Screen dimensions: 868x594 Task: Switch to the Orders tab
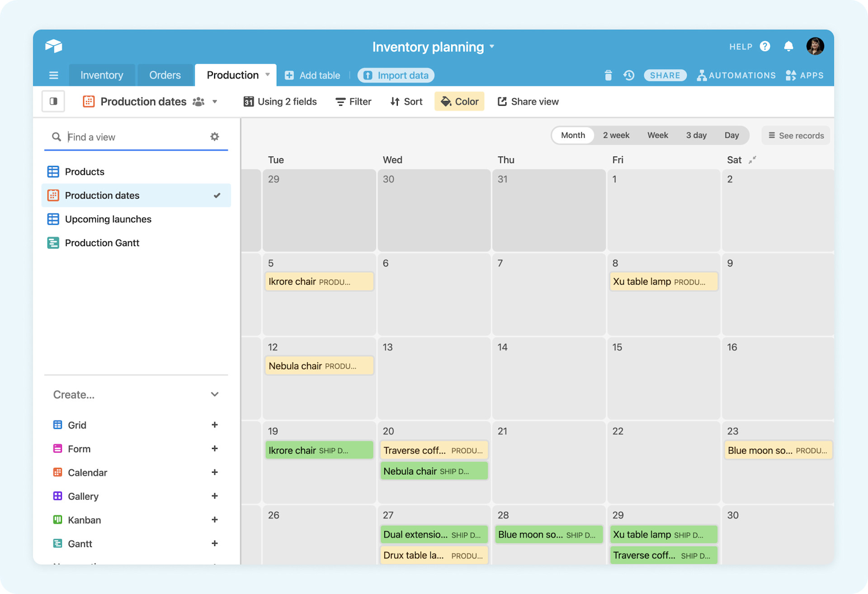[165, 75]
